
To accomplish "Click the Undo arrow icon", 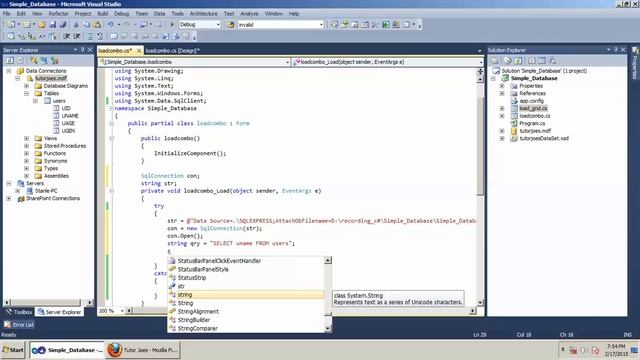I will (x=110, y=24).
